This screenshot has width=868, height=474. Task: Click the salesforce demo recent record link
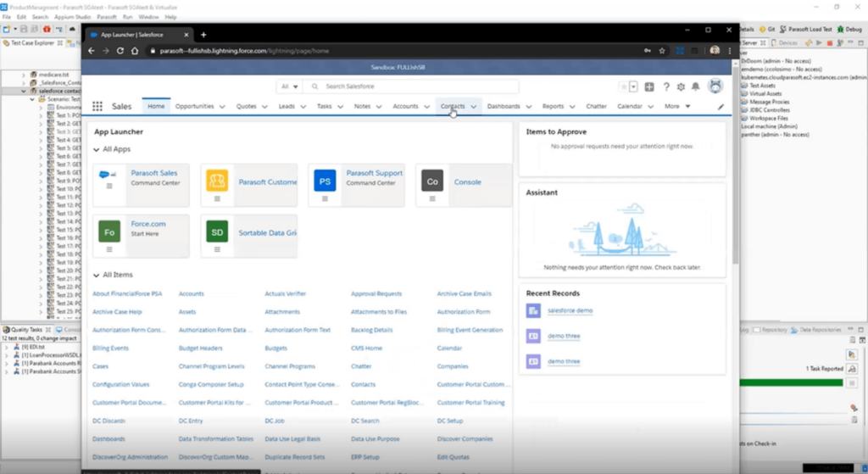570,310
